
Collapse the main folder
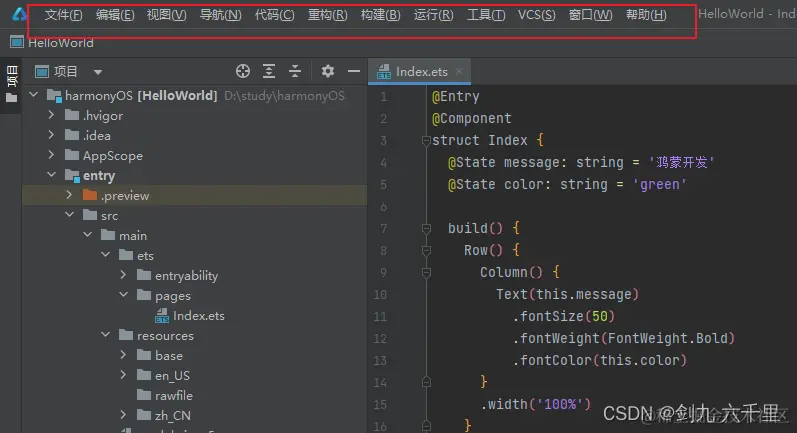click(87, 234)
